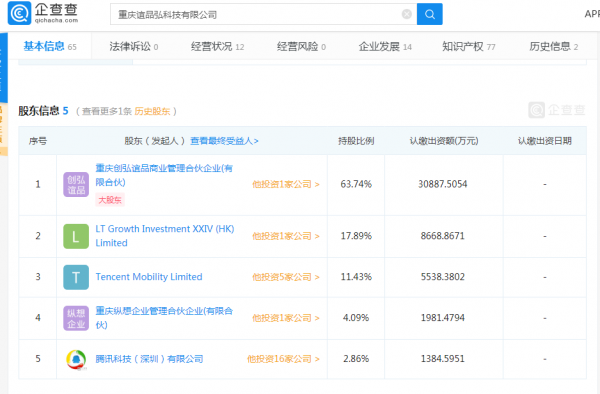Expand 他投资1家公司 for 重庆纵想企业管理
The height and width of the screenshot is (394, 600).
coord(285,318)
